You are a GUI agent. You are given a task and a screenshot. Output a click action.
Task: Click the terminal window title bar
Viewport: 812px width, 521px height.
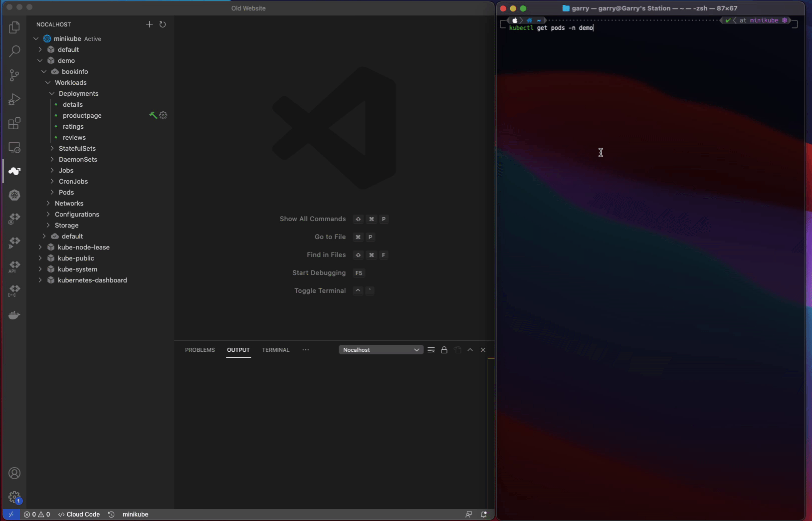click(x=650, y=8)
